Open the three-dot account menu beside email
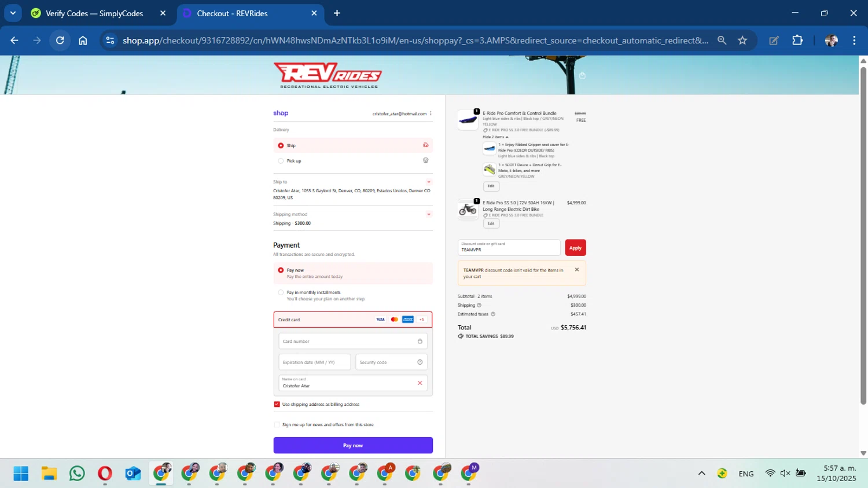Screen dimensions: 868x488 431,113
